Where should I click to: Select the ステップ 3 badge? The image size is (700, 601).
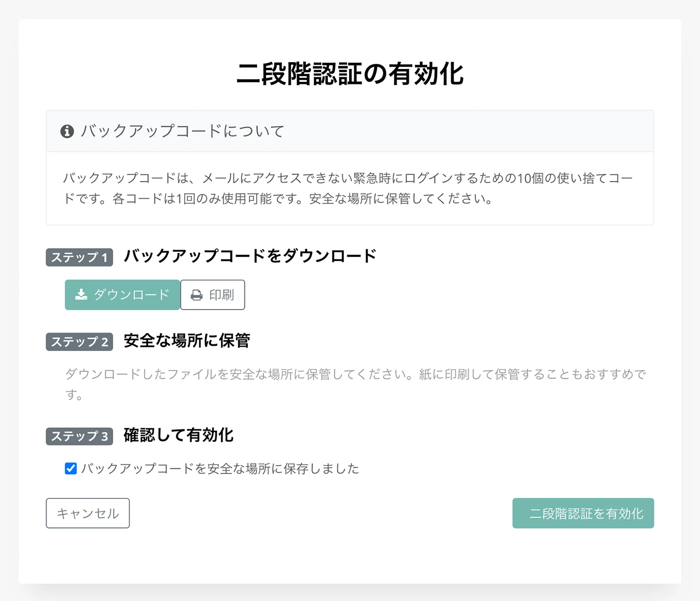pos(79,436)
